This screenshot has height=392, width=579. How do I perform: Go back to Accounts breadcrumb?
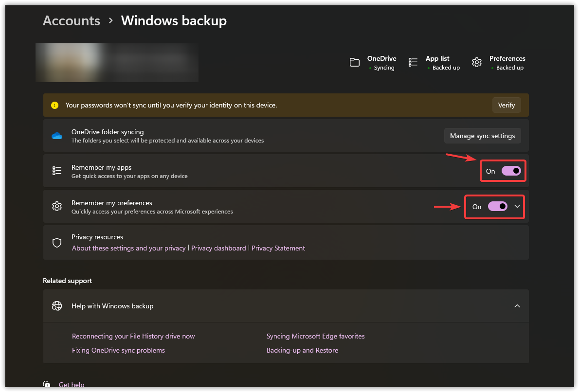pos(72,21)
